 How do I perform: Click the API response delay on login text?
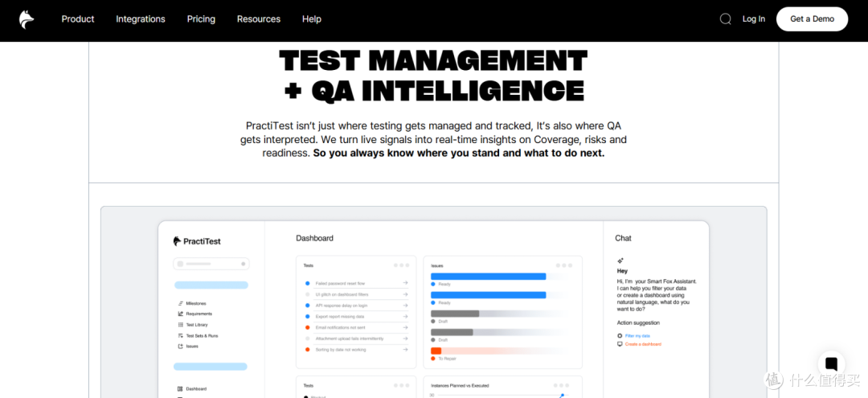tap(341, 306)
